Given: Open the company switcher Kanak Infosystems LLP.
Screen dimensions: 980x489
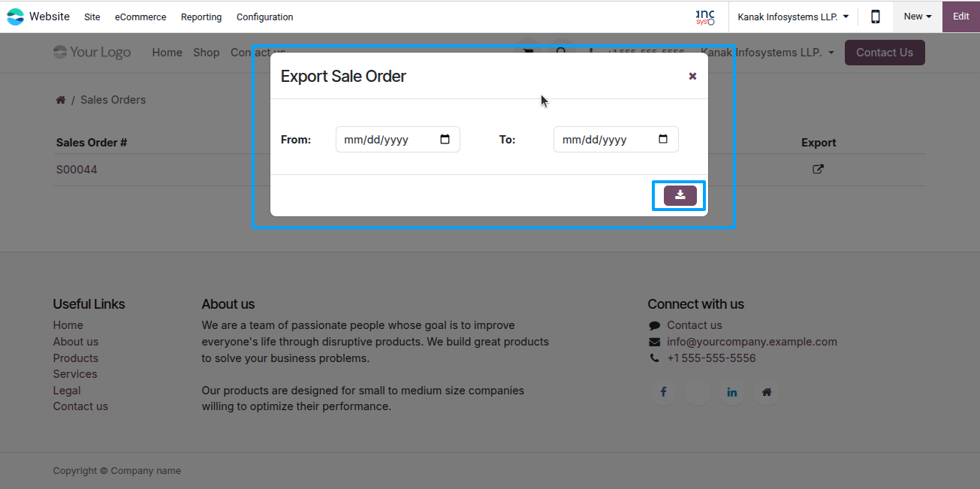Looking at the screenshot, I should [793, 17].
